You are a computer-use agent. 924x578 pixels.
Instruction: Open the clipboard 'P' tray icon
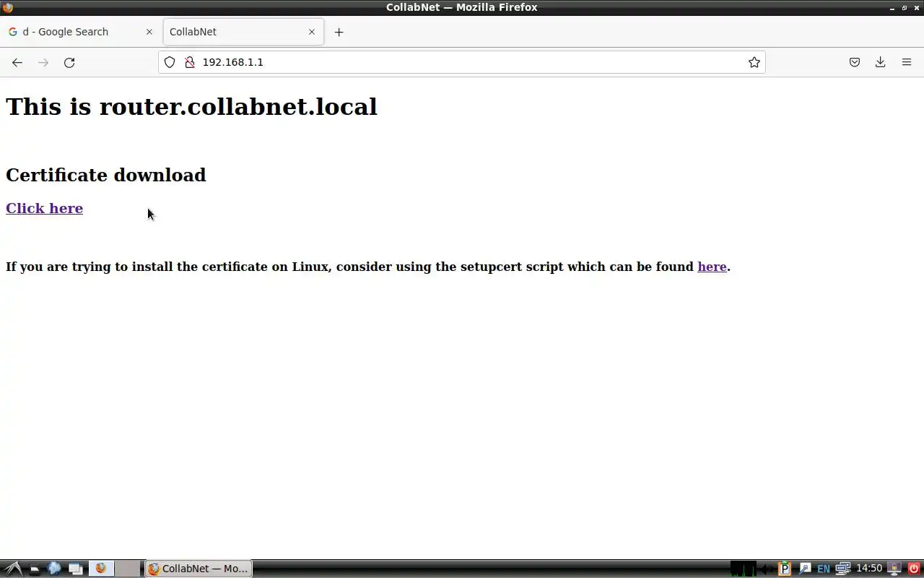click(x=785, y=569)
